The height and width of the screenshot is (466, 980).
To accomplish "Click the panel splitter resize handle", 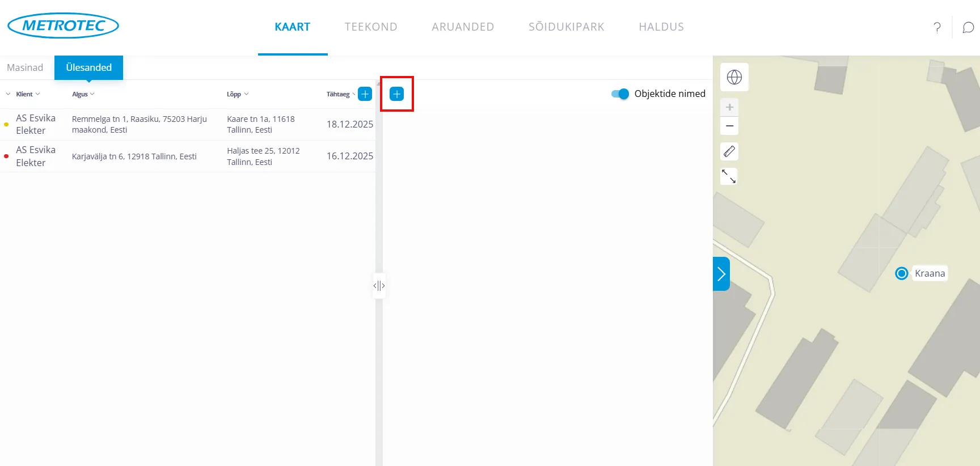I will point(379,286).
